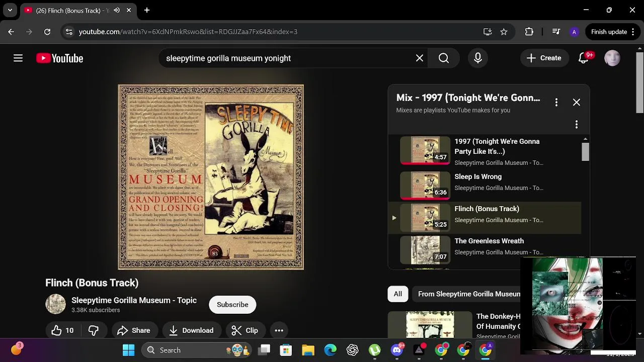Open Chrome profile 'A' avatar
Viewport: 644px width, 362px height.
coord(574,32)
